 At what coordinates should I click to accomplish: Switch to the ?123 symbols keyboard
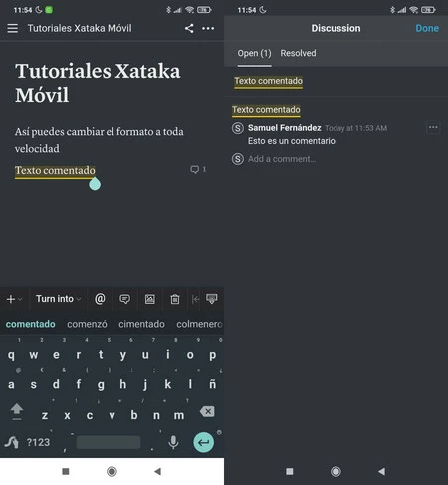(x=38, y=442)
